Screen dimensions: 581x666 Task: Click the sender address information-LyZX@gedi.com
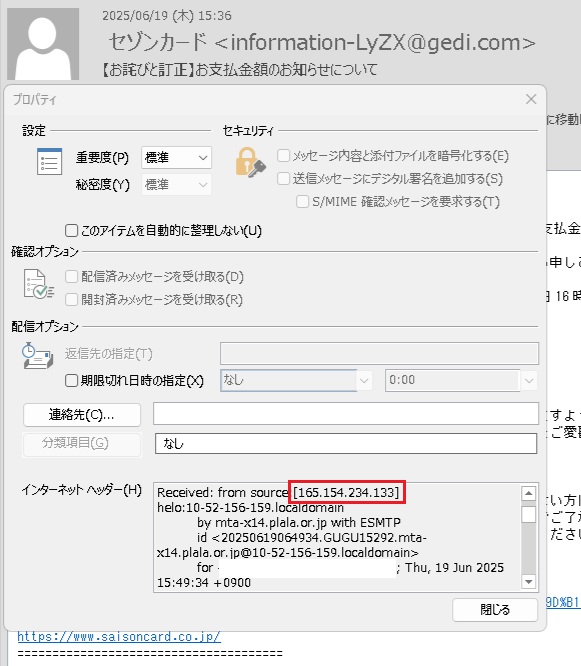coord(375,42)
